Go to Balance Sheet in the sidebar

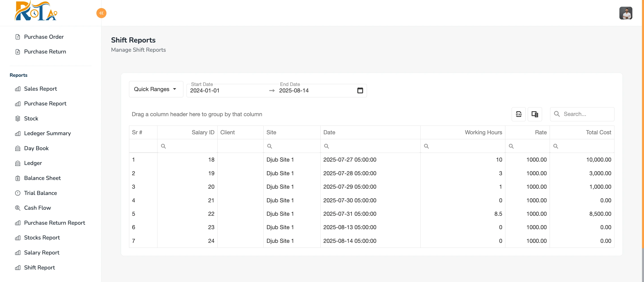coord(42,178)
